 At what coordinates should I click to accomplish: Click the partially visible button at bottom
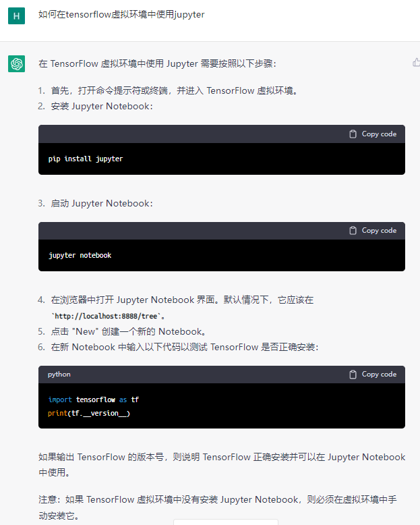(x=226, y=522)
